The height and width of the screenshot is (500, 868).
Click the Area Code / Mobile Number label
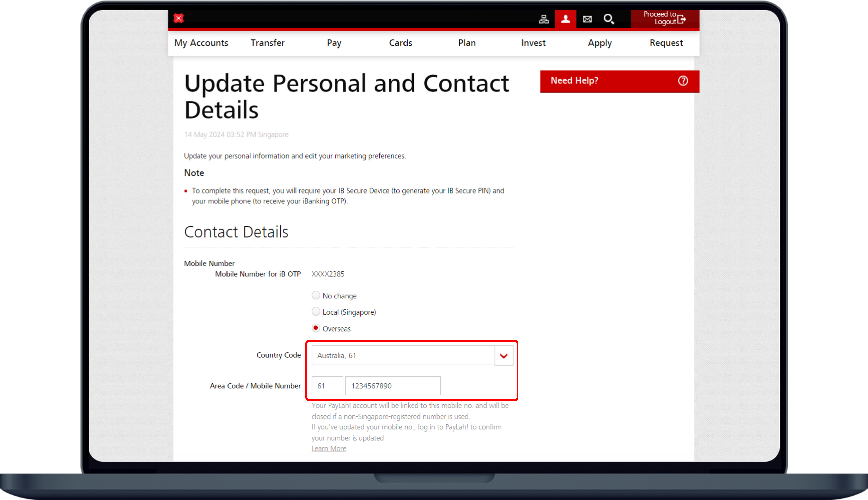click(x=255, y=386)
